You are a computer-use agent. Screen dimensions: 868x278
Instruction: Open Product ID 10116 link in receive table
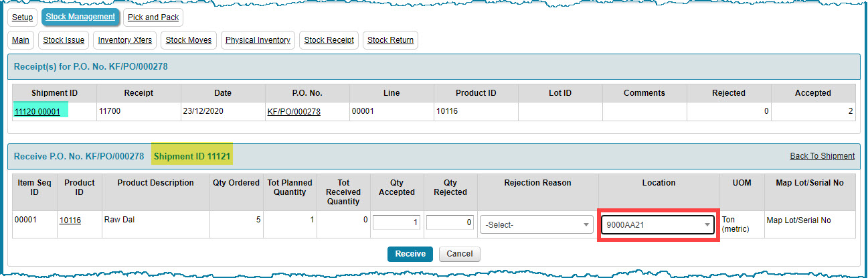pos(70,220)
